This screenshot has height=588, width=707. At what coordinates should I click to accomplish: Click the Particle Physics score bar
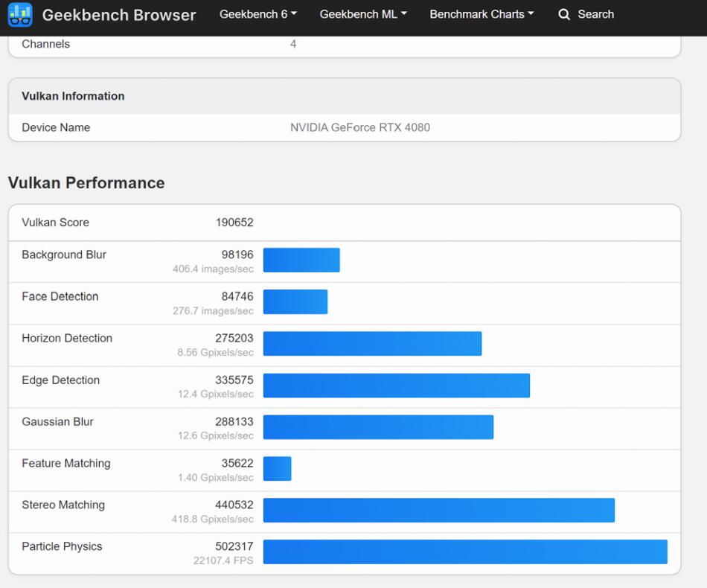click(x=465, y=552)
